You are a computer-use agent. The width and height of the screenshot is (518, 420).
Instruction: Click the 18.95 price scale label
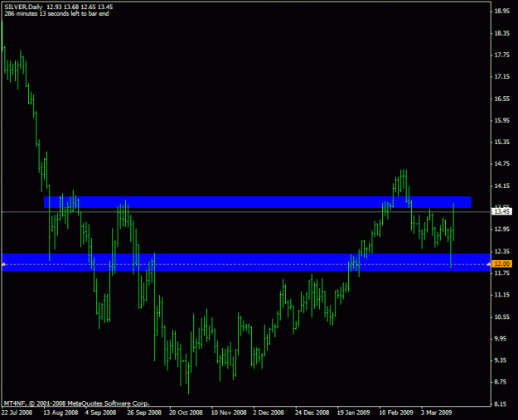point(501,12)
